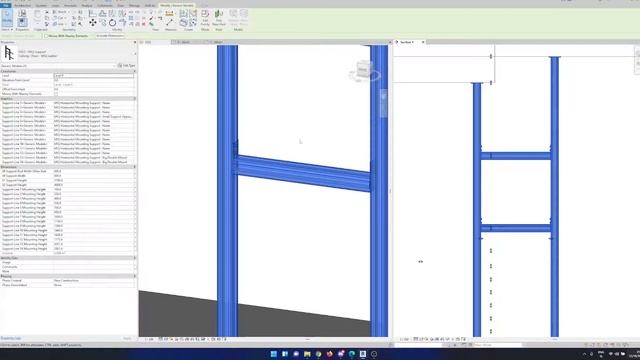
Task: Open the Properties help link
Action: click(x=11, y=338)
